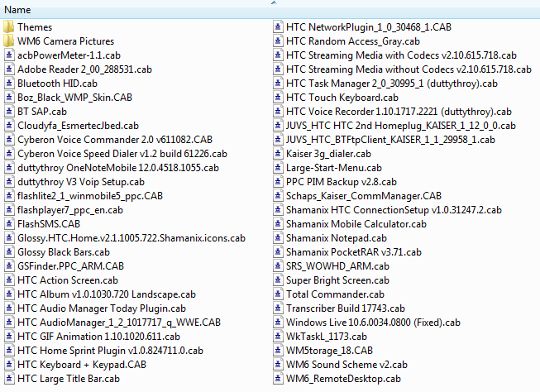Select flashplayer7_ppc_en.cab
Screen dimensions: 540x392
click(70, 210)
